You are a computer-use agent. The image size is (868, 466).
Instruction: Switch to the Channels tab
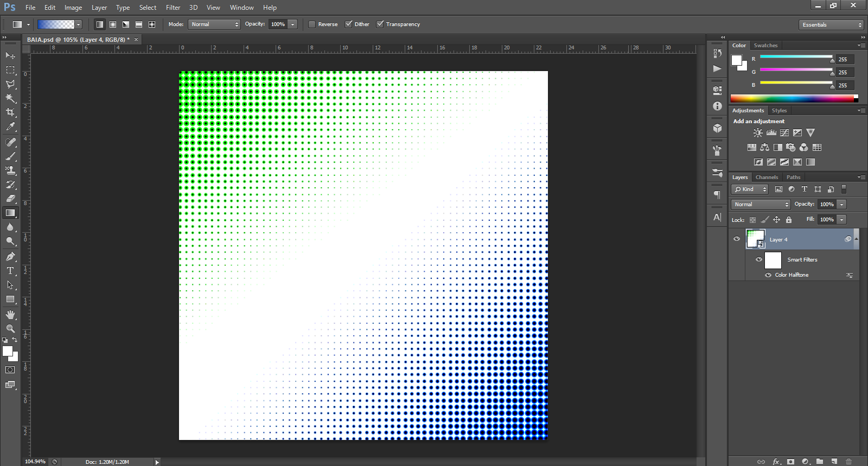click(x=767, y=177)
